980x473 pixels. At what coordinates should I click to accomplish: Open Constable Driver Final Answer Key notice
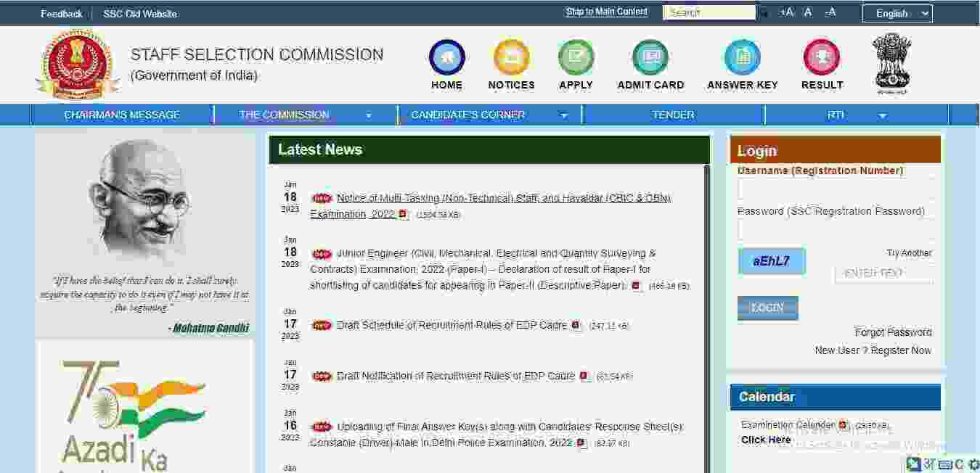click(x=497, y=435)
